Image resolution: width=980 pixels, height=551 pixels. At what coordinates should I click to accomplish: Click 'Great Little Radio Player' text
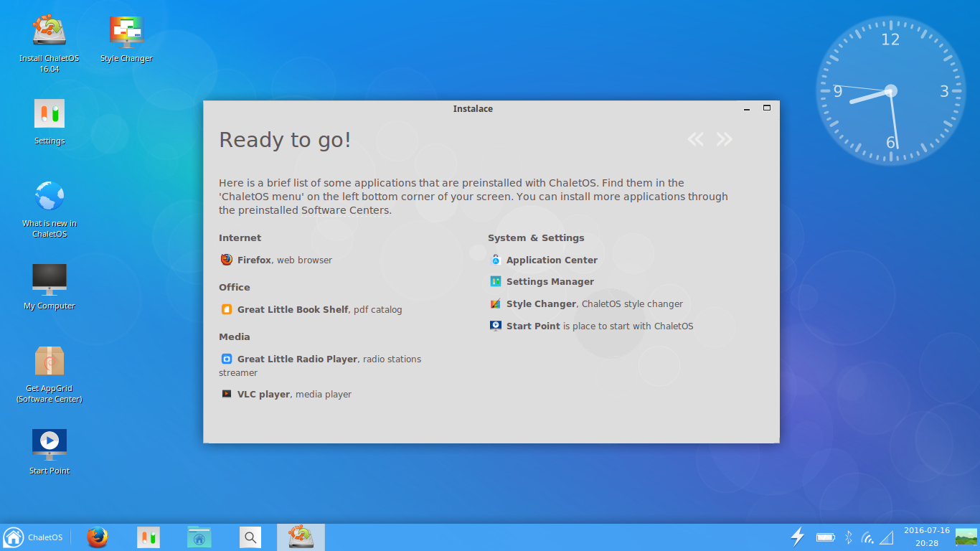pos(297,359)
